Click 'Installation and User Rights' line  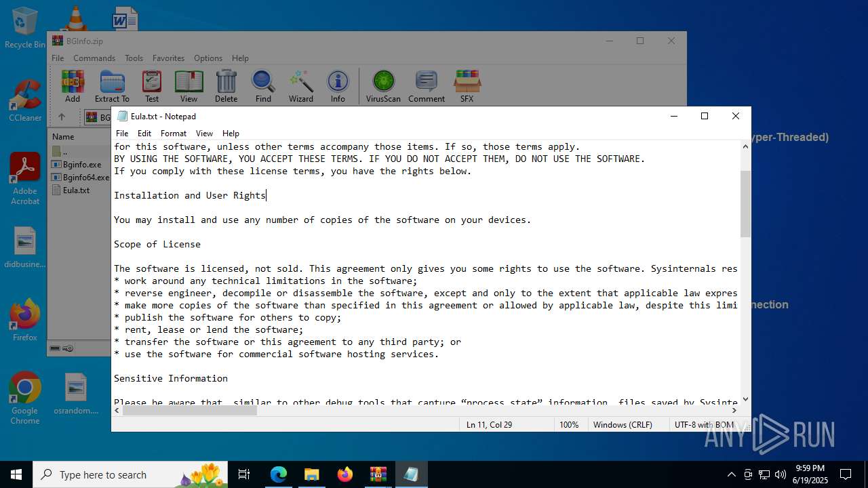click(x=190, y=195)
